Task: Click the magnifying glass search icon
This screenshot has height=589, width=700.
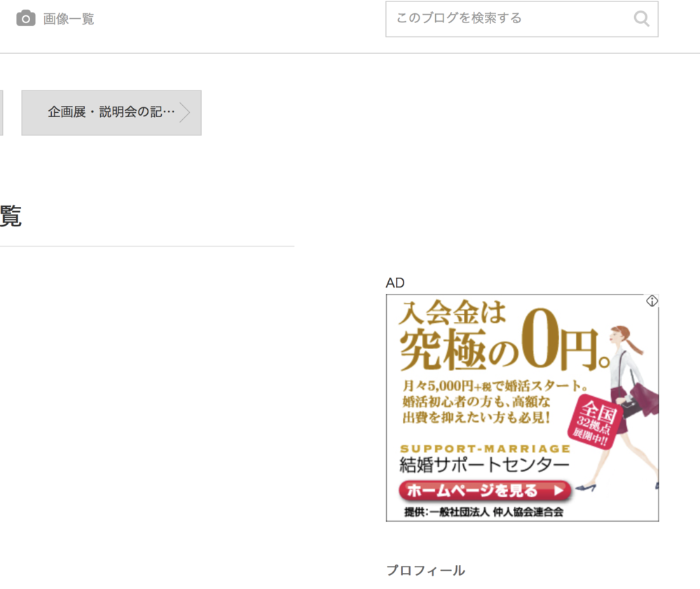Action: pos(641,19)
